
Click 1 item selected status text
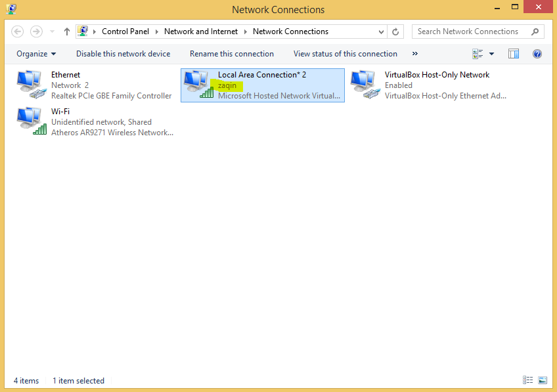(x=79, y=381)
